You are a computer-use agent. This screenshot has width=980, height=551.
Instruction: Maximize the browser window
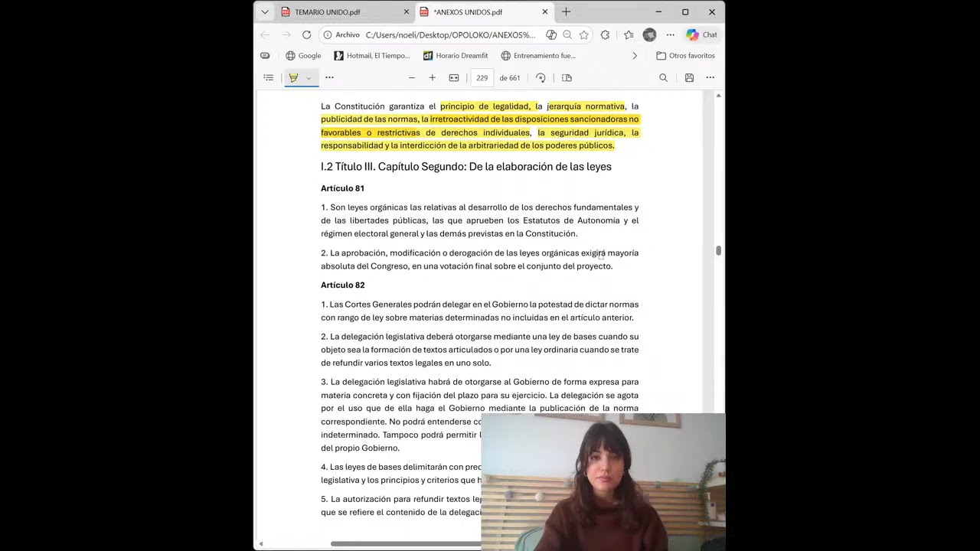click(685, 11)
